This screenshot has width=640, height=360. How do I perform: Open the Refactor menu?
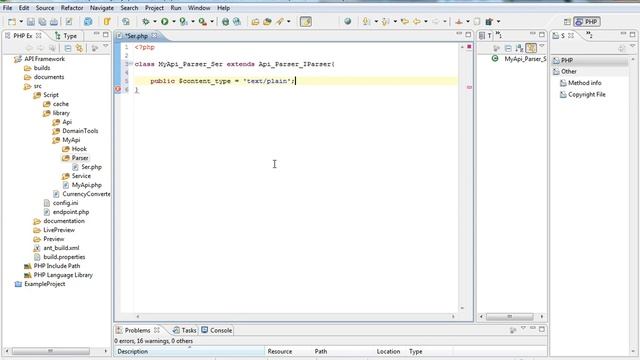[72, 8]
